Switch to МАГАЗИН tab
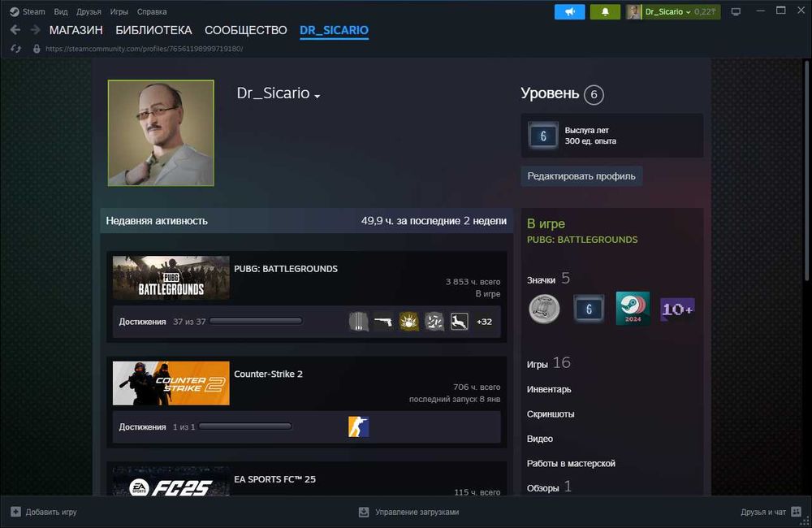The image size is (812, 528). pos(76,30)
